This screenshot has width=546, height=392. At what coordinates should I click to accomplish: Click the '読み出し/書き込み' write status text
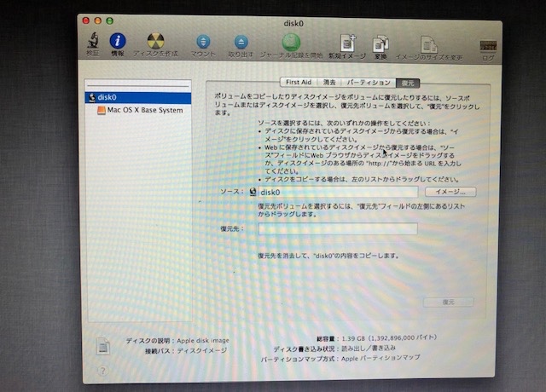coord(369,349)
